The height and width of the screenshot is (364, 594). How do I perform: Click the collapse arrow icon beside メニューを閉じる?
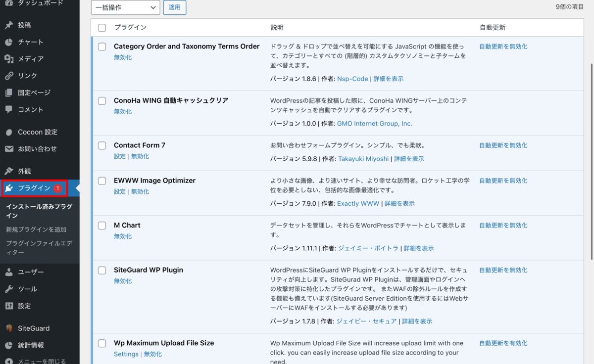click(x=9, y=361)
